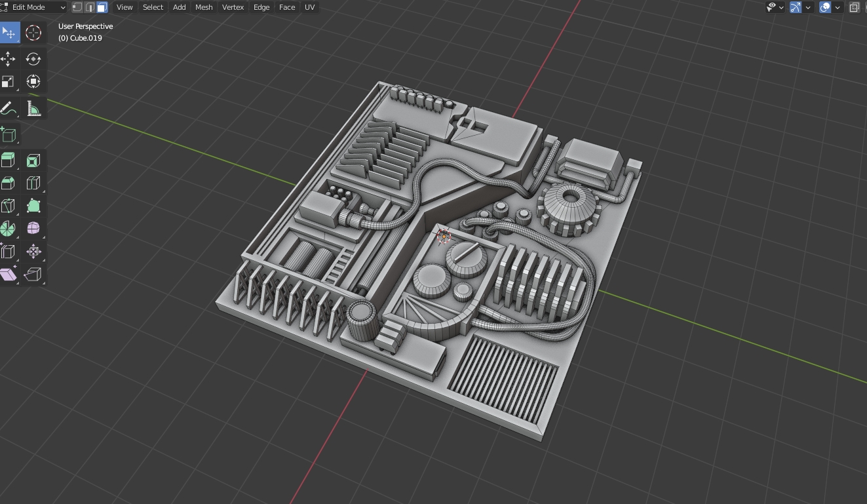Viewport: 867px width, 504px height.
Task: Select the 3D Cursor tool
Action: click(33, 32)
